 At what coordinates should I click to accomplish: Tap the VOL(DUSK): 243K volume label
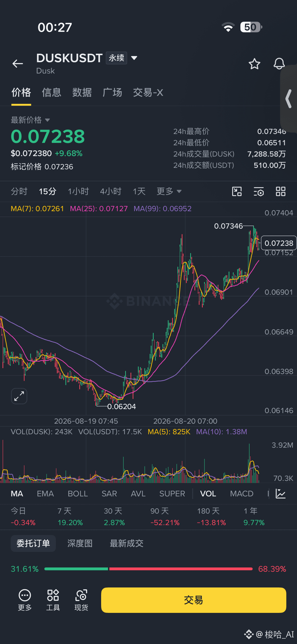pyautogui.click(x=42, y=432)
